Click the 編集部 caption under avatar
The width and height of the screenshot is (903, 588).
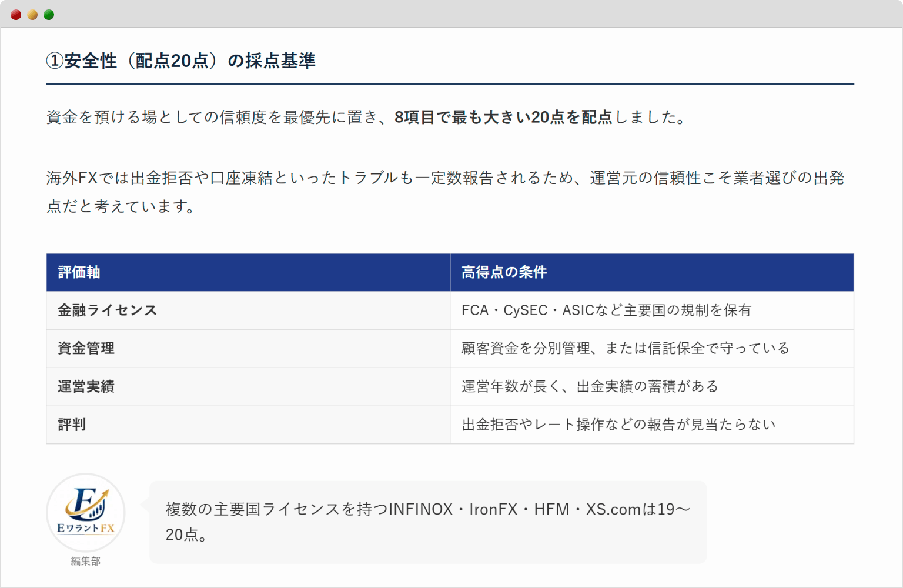(86, 562)
